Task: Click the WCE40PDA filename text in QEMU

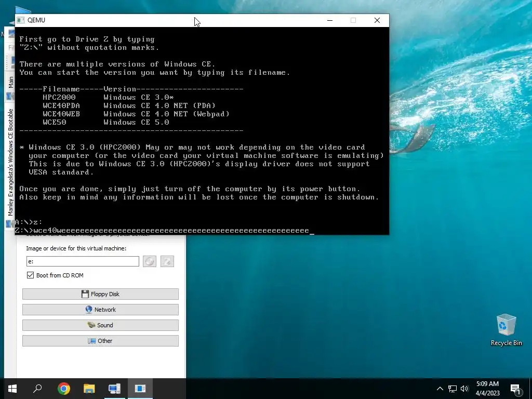Action: [x=61, y=105]
